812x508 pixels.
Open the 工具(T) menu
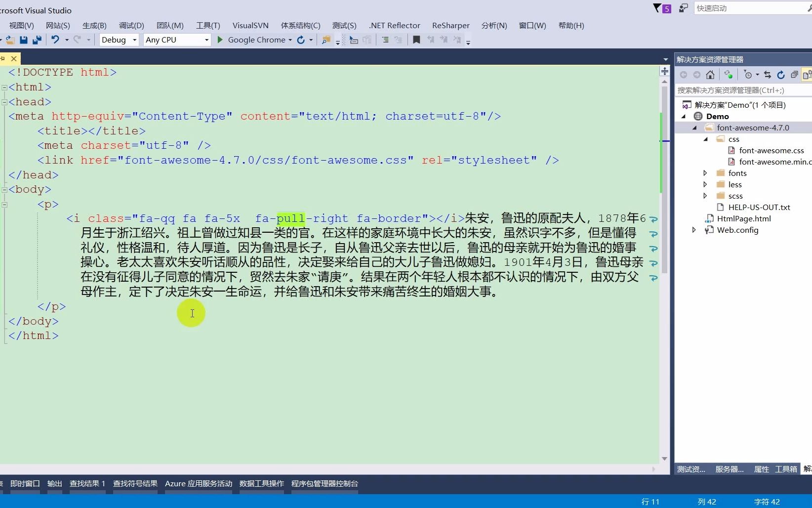[208, 25]
